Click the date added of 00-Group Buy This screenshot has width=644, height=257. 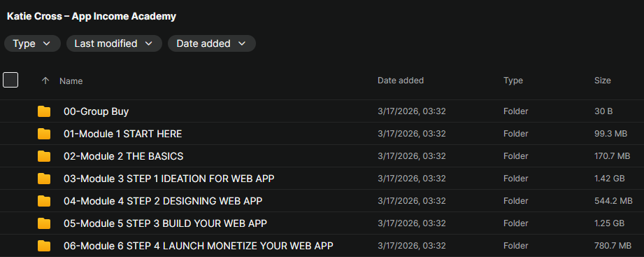click(x=412, y=111)
